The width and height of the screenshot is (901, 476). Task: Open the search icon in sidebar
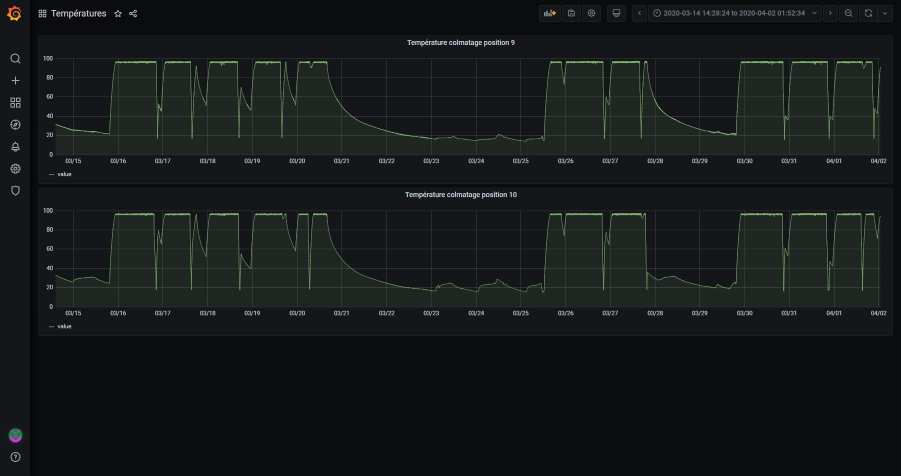click(x=16, y=59)
